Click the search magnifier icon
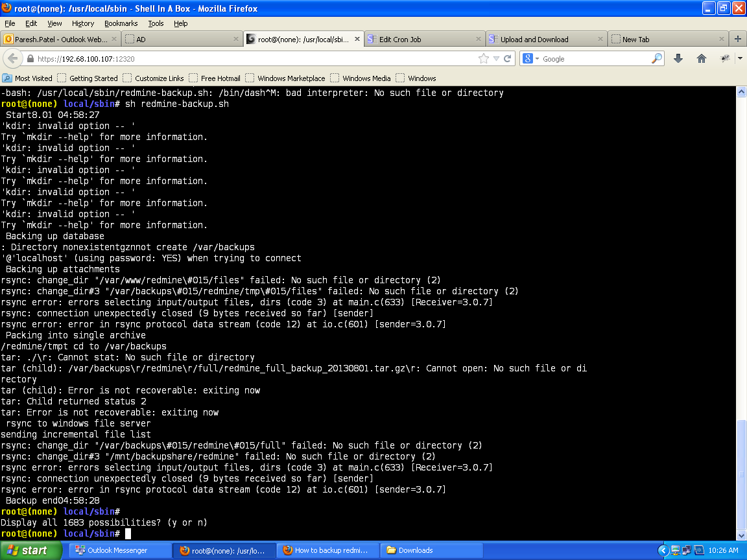Viewport: 747px width, 560px height. (x=657, y=58)
